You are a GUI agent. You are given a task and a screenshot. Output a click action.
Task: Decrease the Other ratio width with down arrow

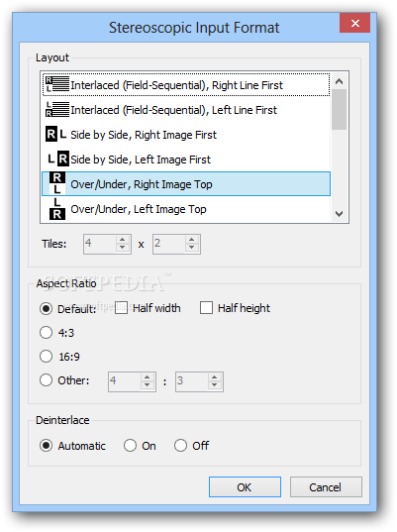[x=148, y=385]
